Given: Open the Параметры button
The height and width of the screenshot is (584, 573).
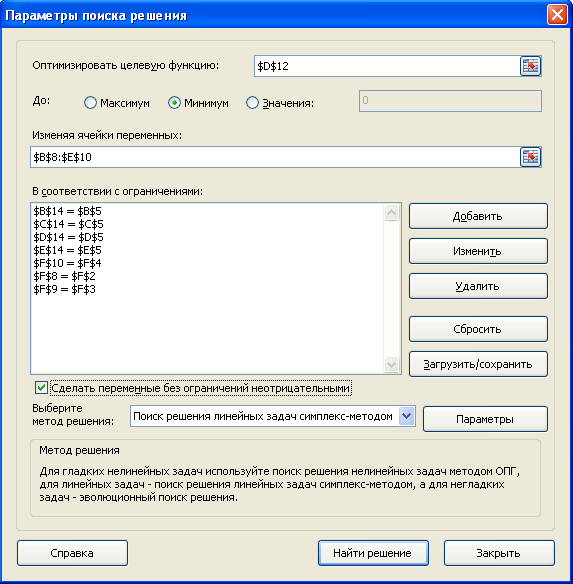Looking at the screenshot, I should (485, 419).
